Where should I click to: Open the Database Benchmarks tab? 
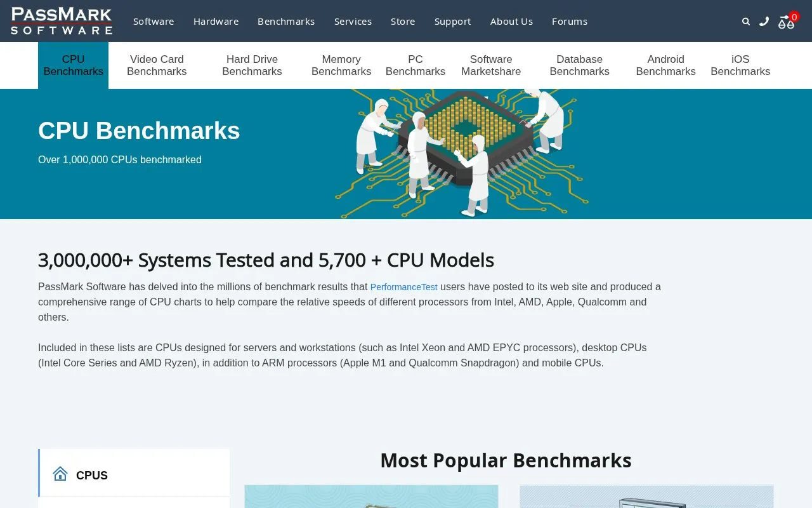pos(580,65)
